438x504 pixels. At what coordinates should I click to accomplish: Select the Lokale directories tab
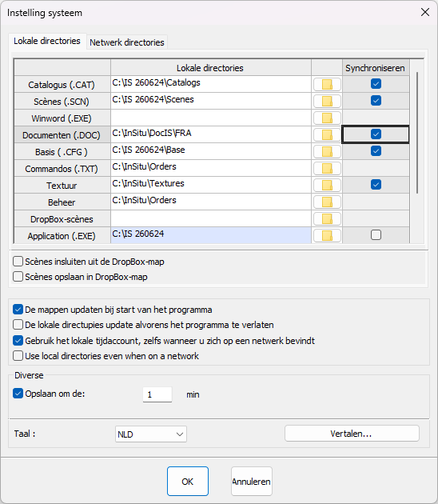pos(47,41)
